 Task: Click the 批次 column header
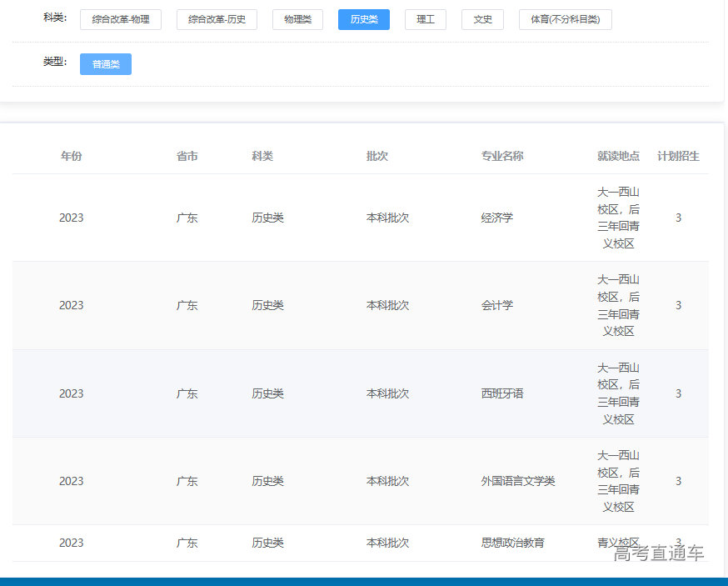click(x=377, y=156)
